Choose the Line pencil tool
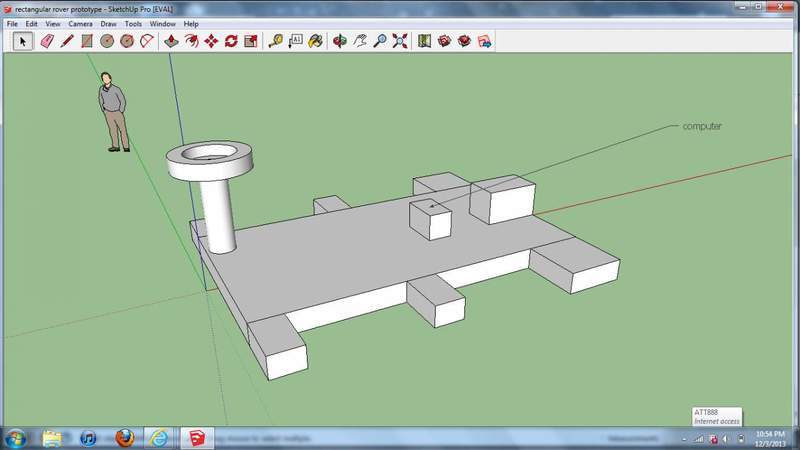 pyautogui.click(x=67, y=41)
